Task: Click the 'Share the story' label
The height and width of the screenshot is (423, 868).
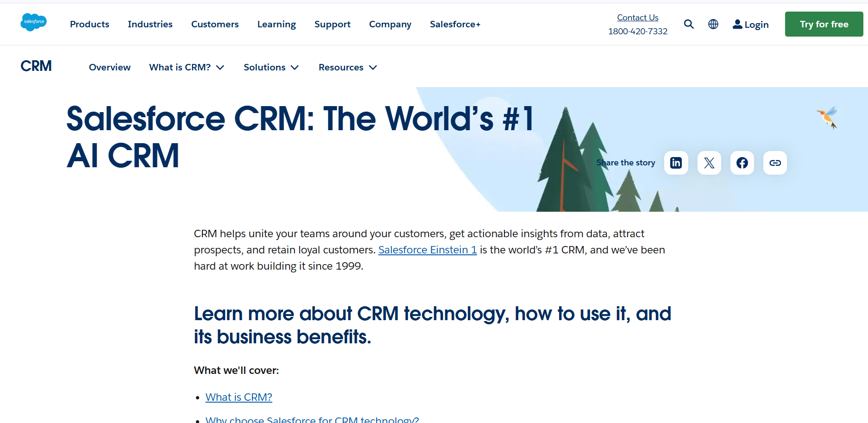Action: click(x=626, y=163)
